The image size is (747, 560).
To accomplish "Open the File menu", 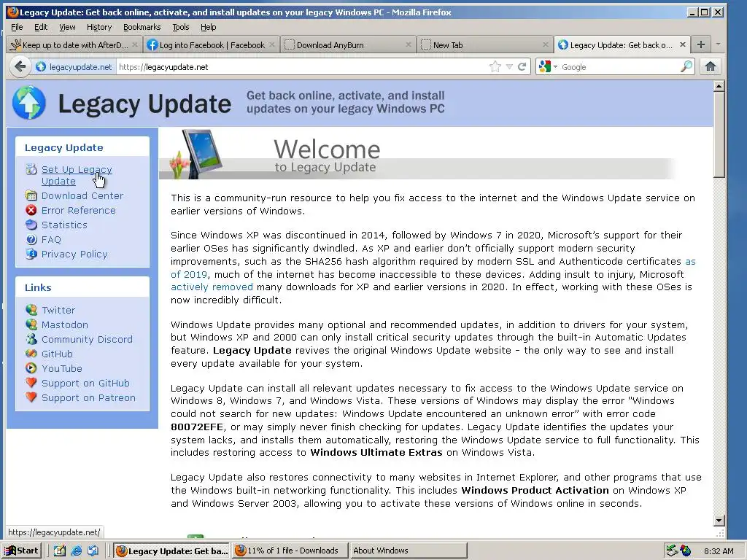I will (x=17, y=27).
